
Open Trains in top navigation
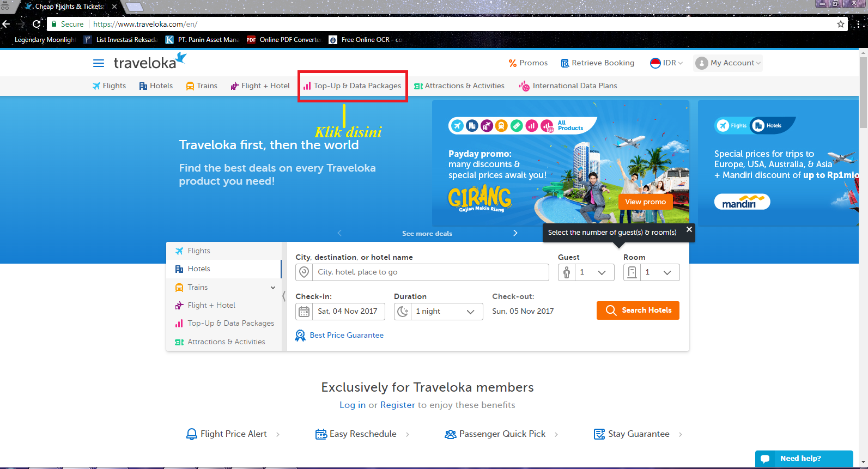202,86
